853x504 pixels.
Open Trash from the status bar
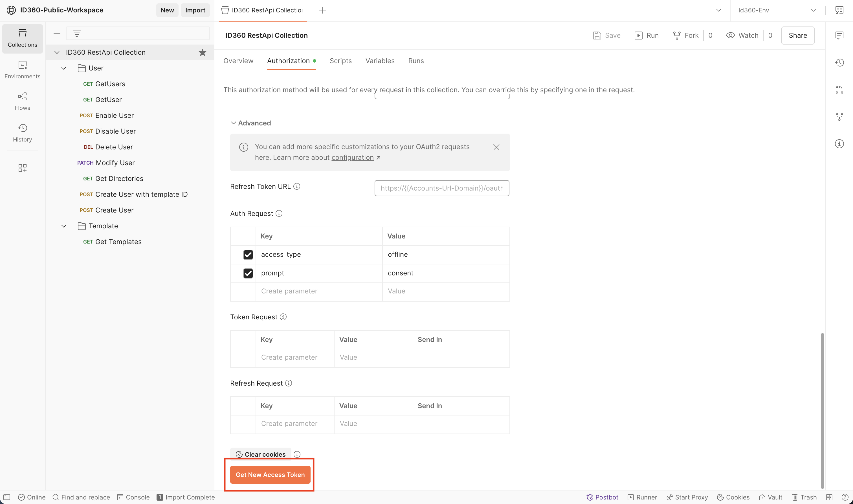(804, 497)
